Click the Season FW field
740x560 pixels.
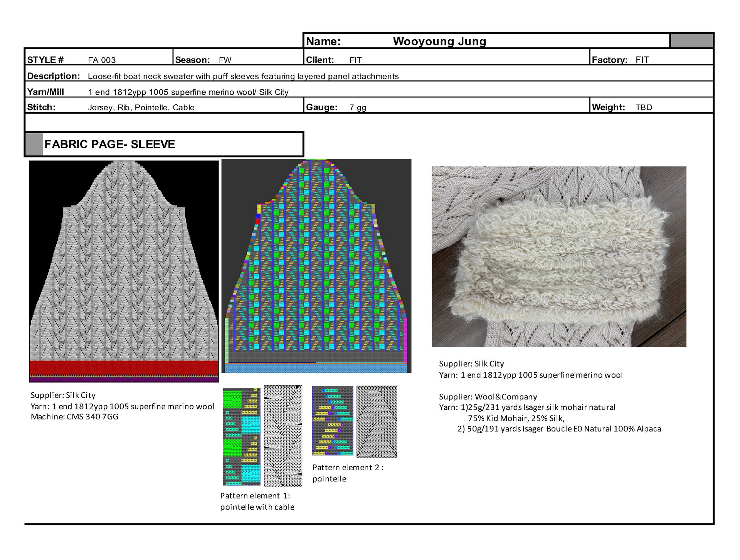click(x=225, y=60)
